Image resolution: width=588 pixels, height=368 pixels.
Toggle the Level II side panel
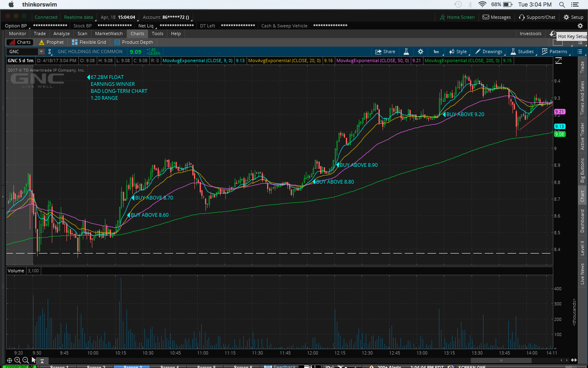coord(582,248)
